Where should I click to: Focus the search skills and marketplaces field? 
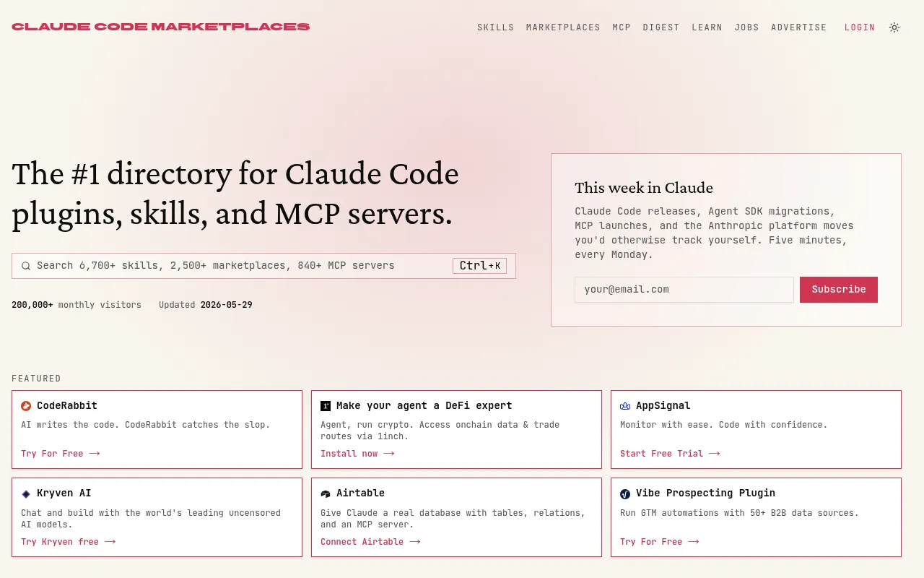[263, 266]
